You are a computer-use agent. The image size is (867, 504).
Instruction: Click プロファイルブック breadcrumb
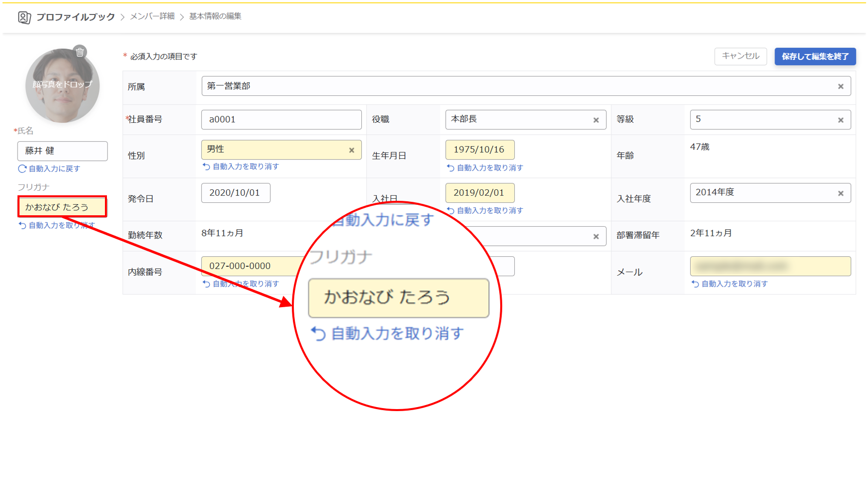(x=75, y=17)
